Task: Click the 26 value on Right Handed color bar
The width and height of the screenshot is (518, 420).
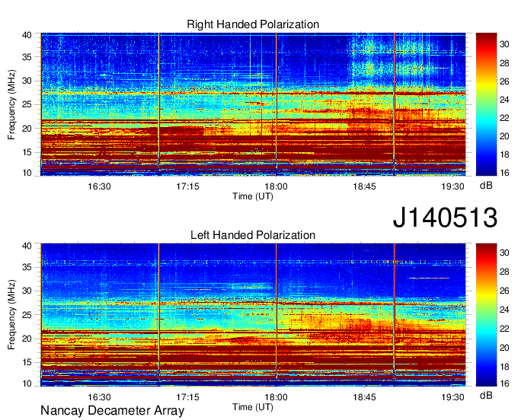Action: click(x=504, y=81)
